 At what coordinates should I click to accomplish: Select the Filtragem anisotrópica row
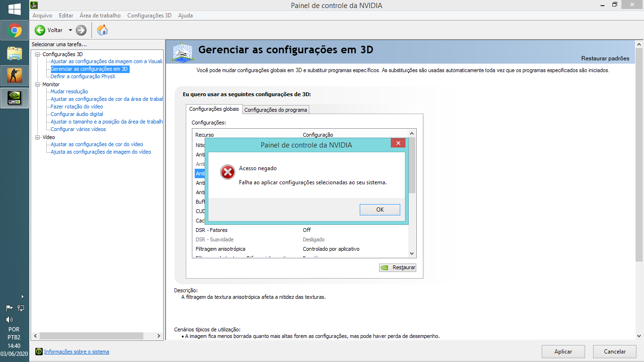(x=300, y=249)
